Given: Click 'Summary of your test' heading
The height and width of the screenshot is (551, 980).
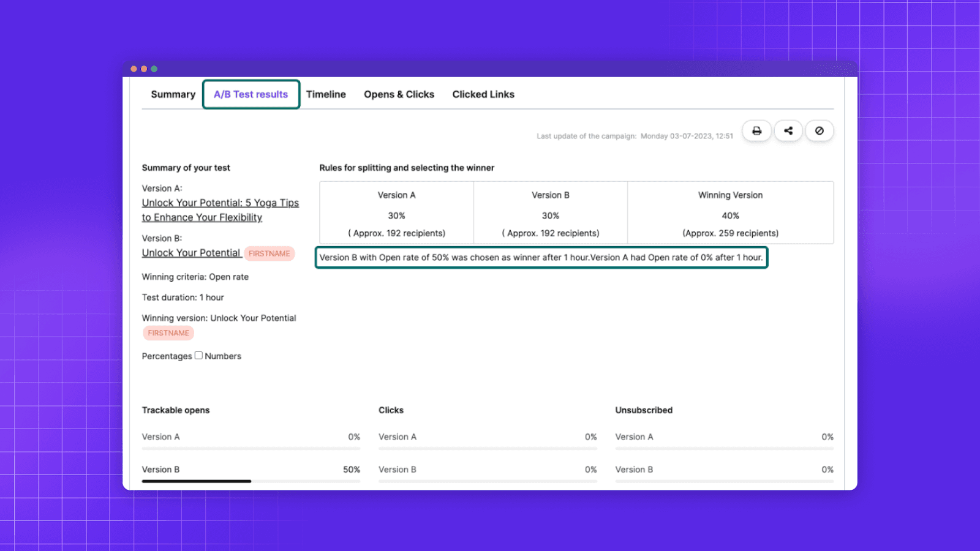Looking at the screenshot, I should pyautogui.click(x=186, y=168).
